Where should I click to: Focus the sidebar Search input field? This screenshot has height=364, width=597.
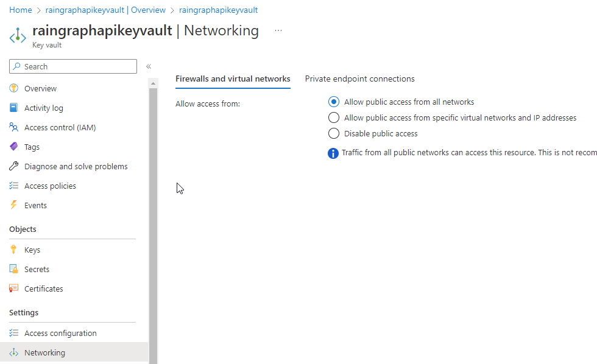point(73,66)
